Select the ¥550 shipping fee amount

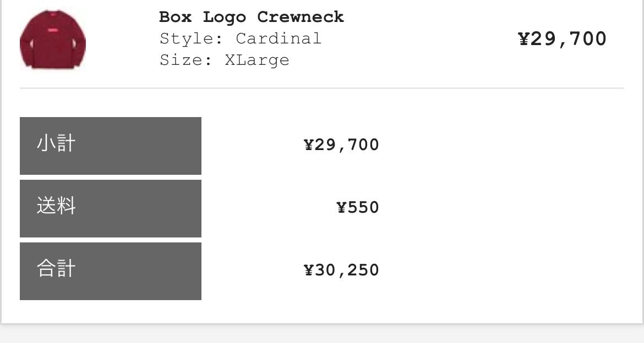[357, 208]
